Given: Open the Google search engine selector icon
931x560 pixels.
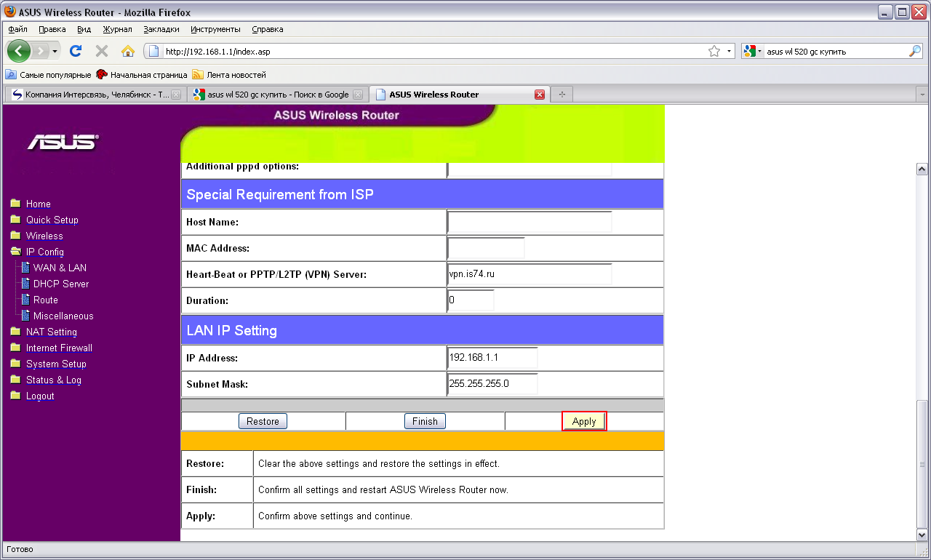Looking at the screenshot, I should tap(749, 52).
